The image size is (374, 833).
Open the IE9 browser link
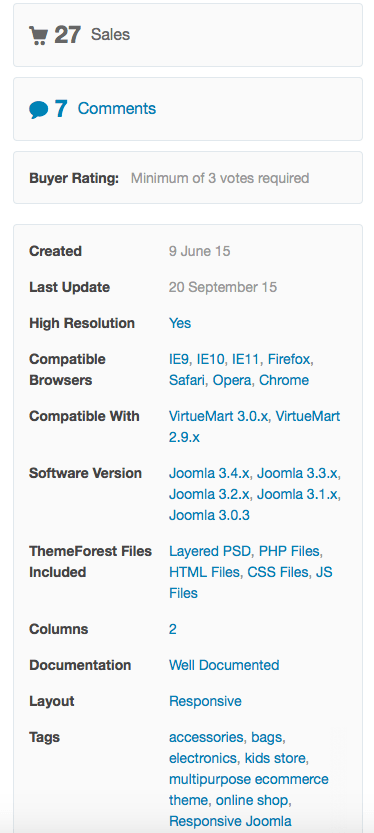point(178,359)
